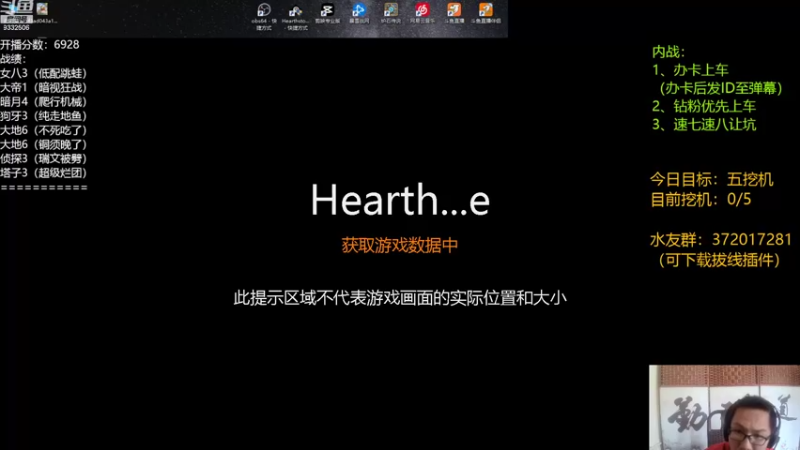Image resolution: width=800 pixels, height=450 pixels.
Task: Select the "女八3 (低配跳蛙)" record row
Action: click(44, 73)
